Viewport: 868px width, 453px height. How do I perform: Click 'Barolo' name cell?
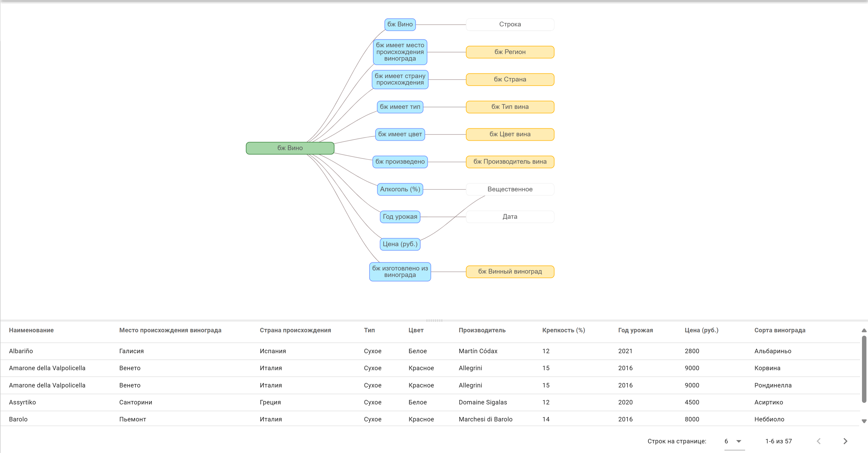(x=18, y=419)
